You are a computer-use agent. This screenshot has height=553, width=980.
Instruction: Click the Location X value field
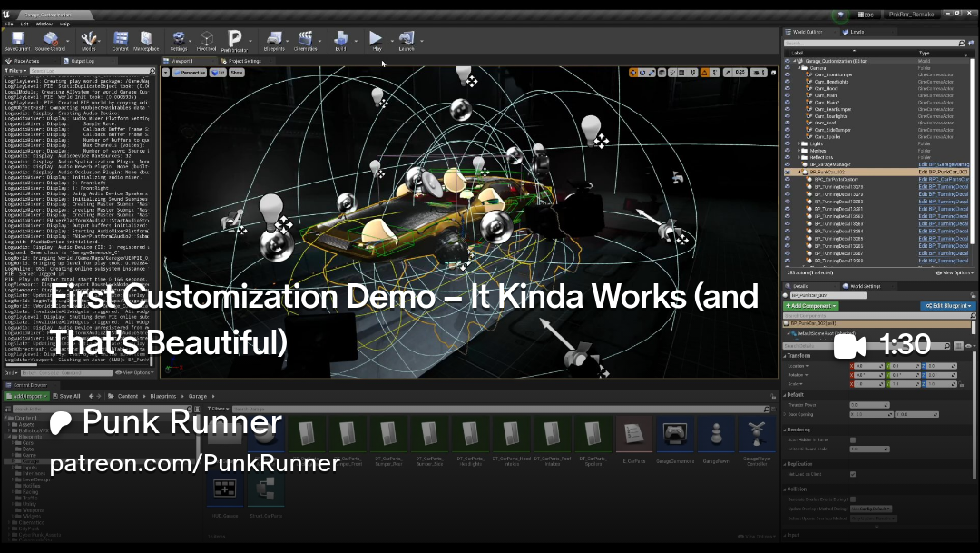(x=867, y=366)
